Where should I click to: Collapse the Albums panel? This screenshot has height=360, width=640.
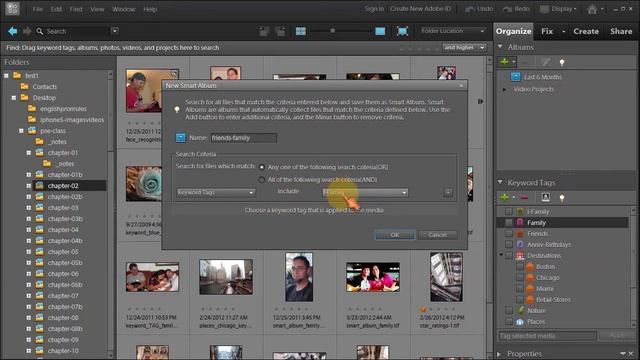(500, 47)
